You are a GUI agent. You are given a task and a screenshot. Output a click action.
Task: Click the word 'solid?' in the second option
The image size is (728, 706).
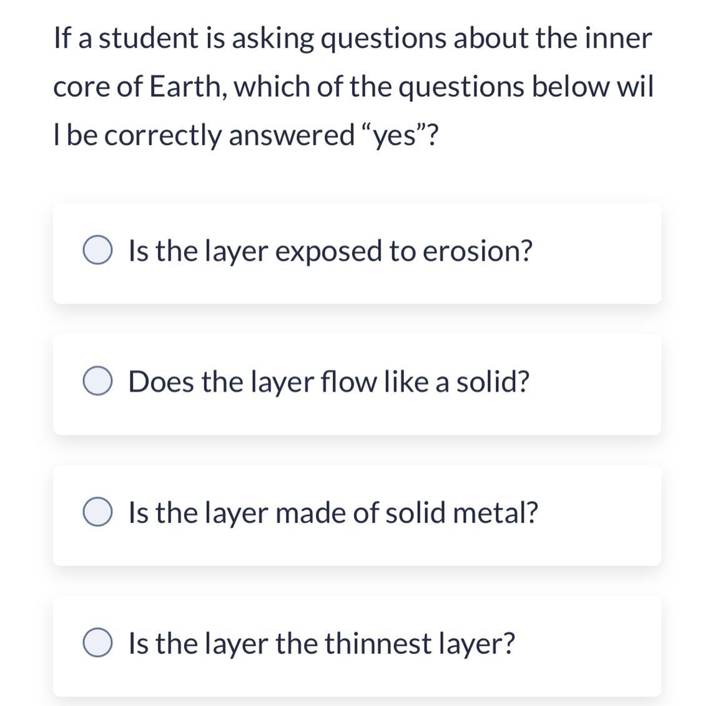[x=493, y=382]
